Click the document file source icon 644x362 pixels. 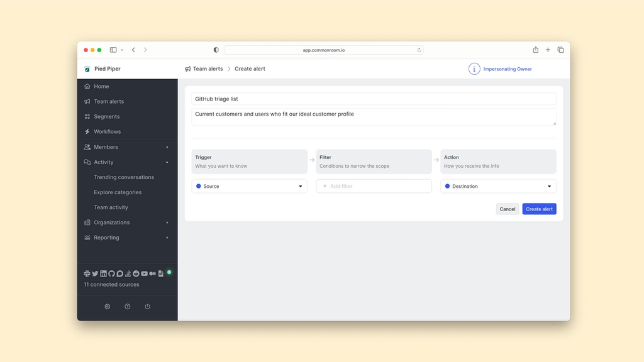pyautogui.click(x=160, y=273)
